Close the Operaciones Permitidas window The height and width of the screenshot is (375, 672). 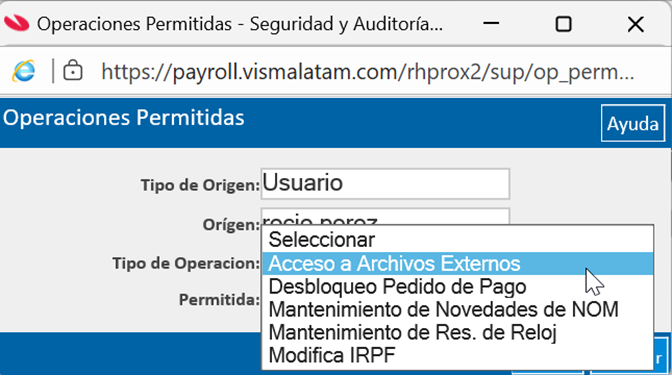(x=636, y=24)
